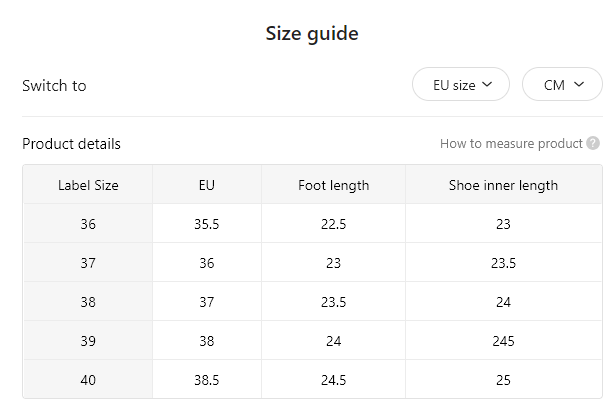Select label size 38 row
603x410 pixels.
(312, 302)
